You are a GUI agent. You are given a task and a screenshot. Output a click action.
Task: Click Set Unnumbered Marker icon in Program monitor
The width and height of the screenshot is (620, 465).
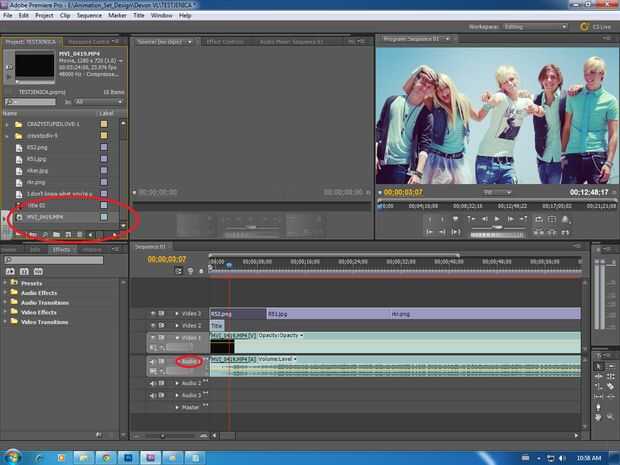pos(456,219)
